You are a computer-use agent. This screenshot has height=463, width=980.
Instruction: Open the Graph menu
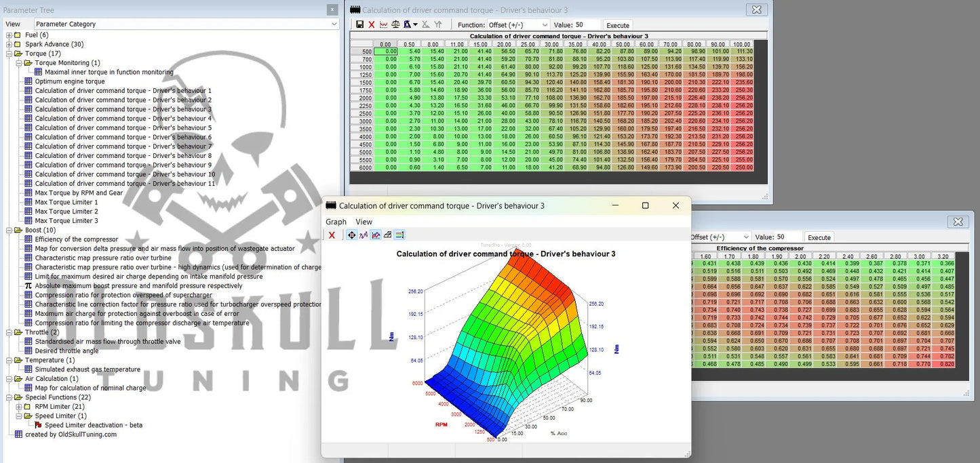[336, 222]
